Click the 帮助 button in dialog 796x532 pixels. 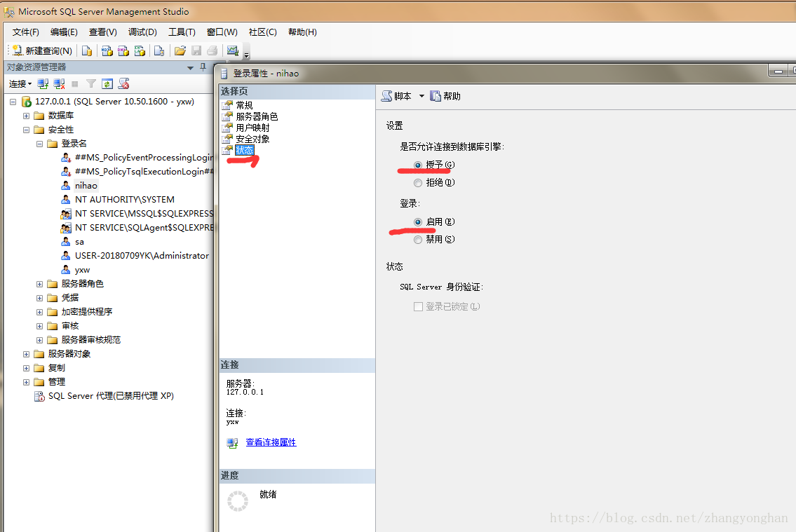click(445, 96)
